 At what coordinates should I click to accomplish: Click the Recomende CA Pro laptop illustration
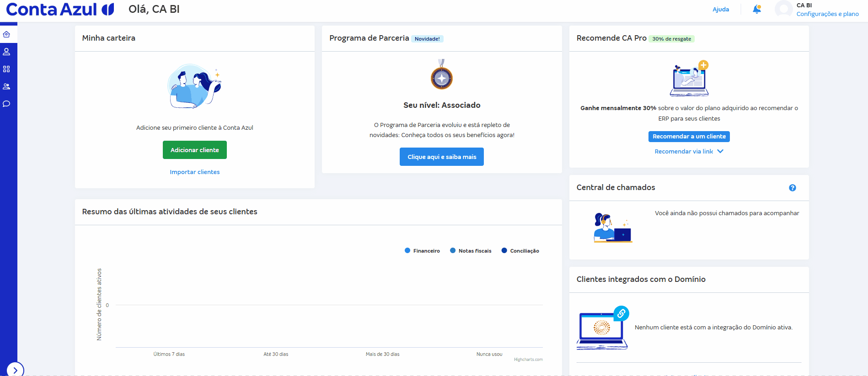(690, 78)
